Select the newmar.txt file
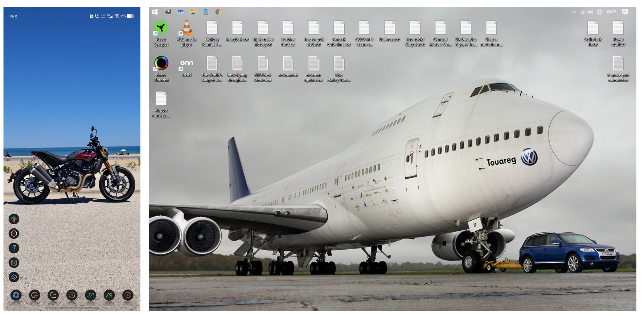The image size is (644, 316). coord(288,67)
